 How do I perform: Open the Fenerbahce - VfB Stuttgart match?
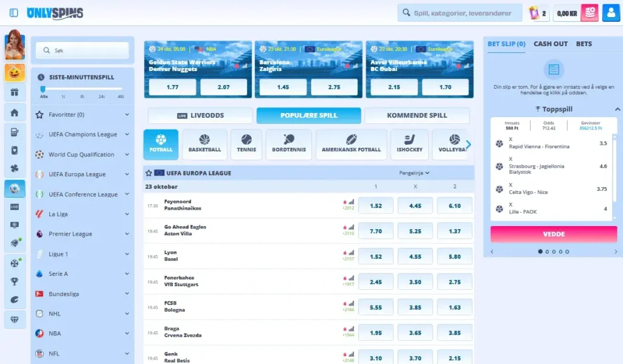pyautogui.click(x=181, y=281)
